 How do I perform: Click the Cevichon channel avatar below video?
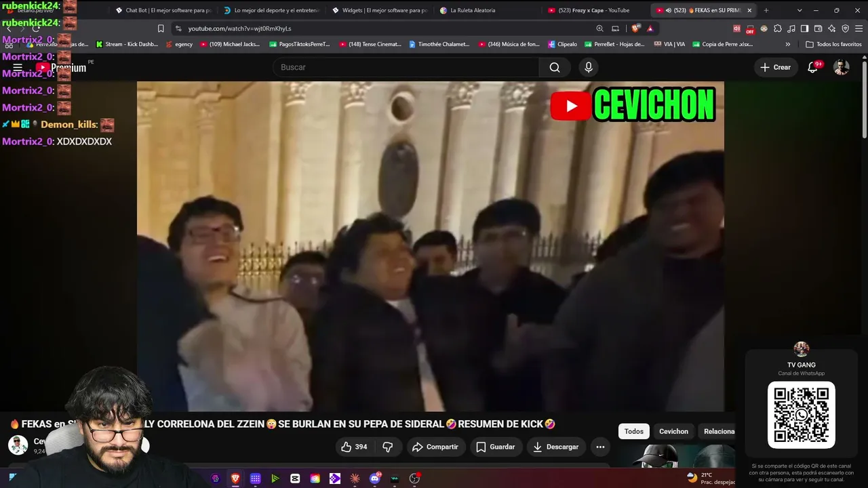[18, 445]
